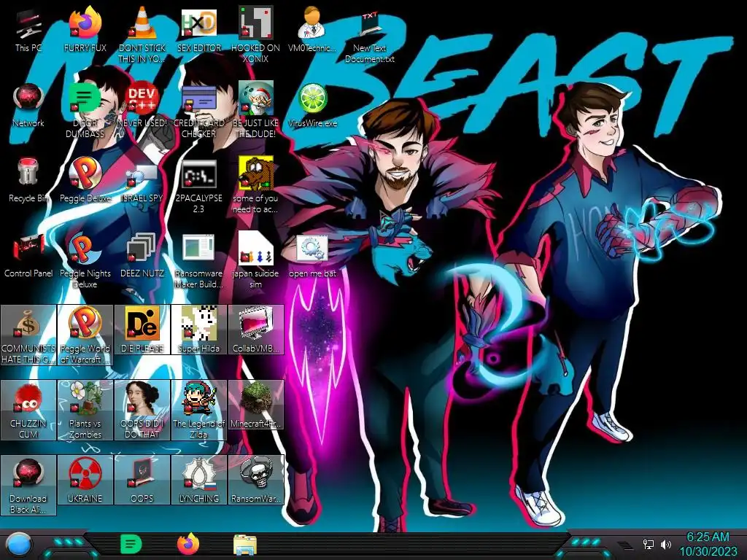Select the money bag COMMUNISTS HATE THIS icon

[28, 335]
